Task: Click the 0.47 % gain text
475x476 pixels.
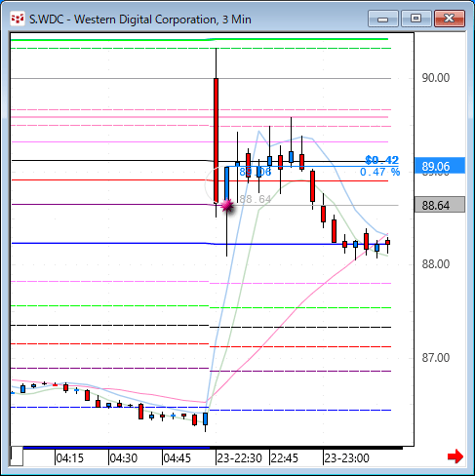Action: (379, 172)
